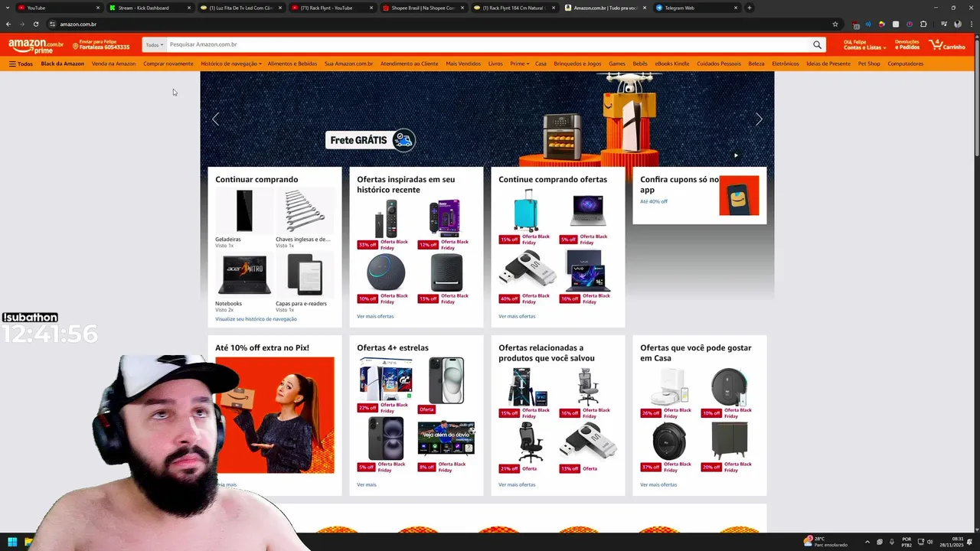Go to previous carousel banner
This screenshot has width=980, height=551.
tap(215, 119)
